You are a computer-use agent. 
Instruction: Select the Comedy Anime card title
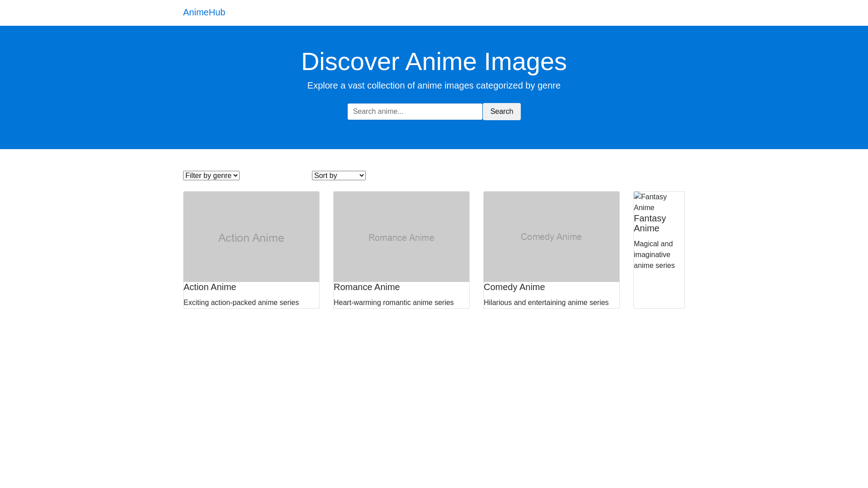click(514, 287)
